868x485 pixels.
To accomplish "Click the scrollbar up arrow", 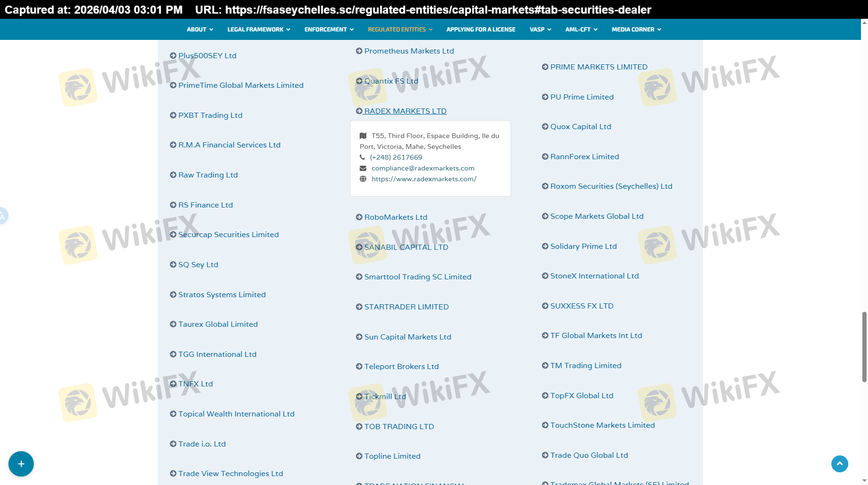I will [x=864, y=22].
